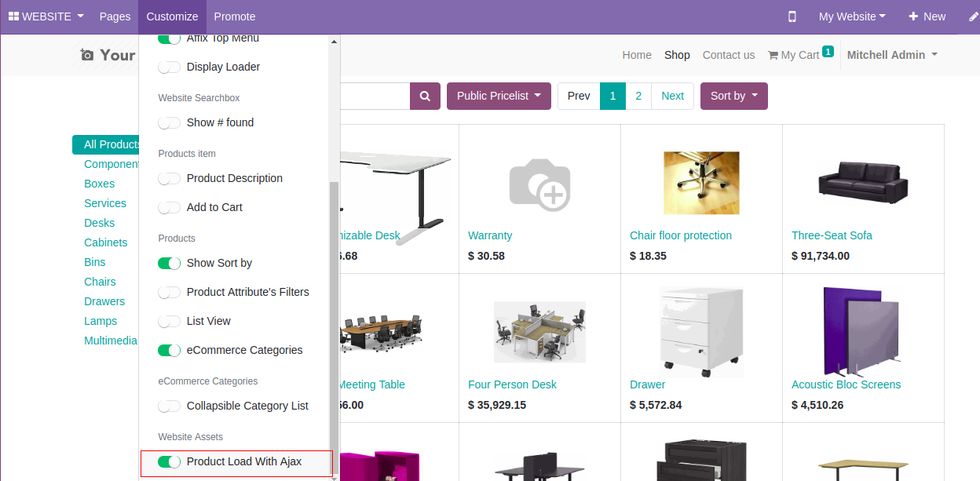Click the camera logo icon

point(87,55)
